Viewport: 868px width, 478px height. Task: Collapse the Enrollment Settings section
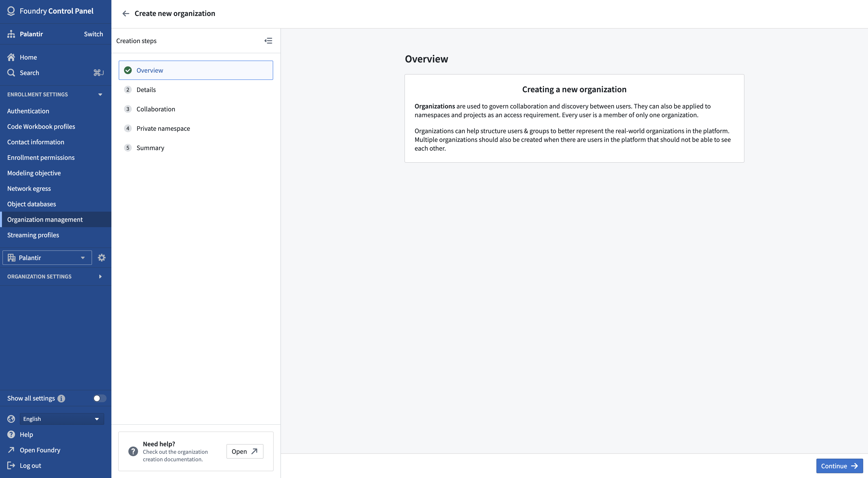[100, 95]
